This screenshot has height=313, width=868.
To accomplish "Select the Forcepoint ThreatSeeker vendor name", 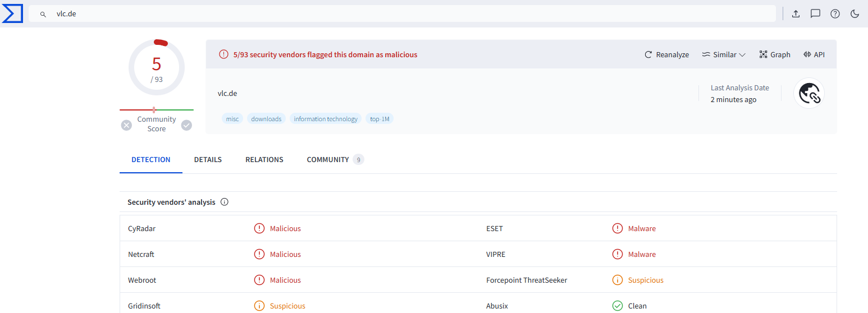I will click(x=527, y=280).
